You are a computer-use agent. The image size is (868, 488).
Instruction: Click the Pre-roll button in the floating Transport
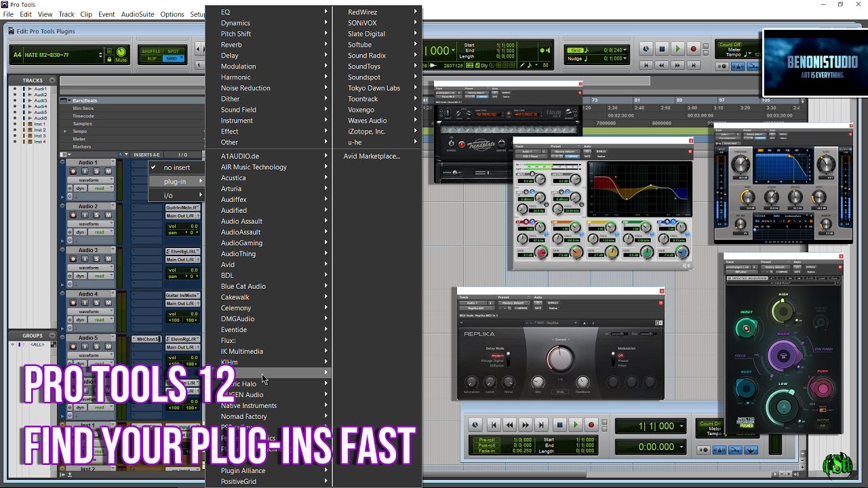click(487, 440)
